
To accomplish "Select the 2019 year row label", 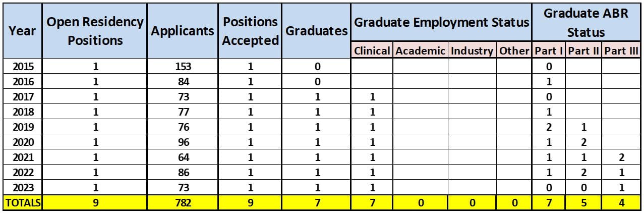I will coord(22,127).
